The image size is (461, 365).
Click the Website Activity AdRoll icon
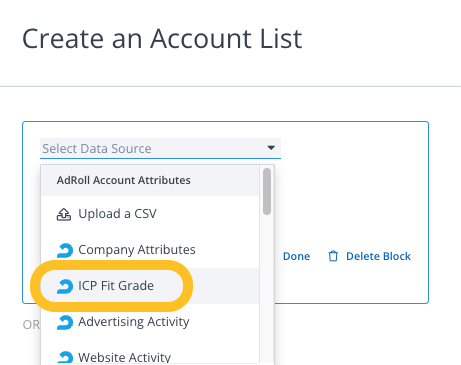65,357
